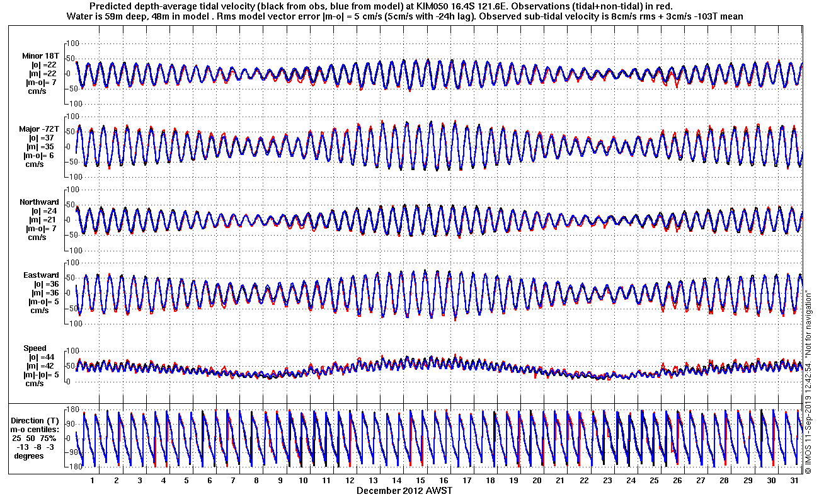The width and height of the screenshot is (819, 504).
Task: Click day 8 on the bottom axis
Action: (x=256, y=480)
